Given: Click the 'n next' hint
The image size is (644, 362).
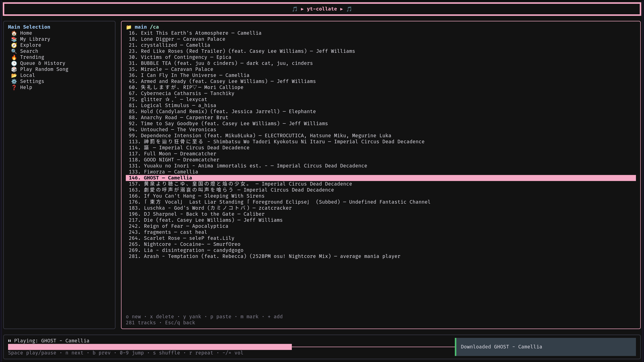Looking at the screenshot, I should [74, 353].
